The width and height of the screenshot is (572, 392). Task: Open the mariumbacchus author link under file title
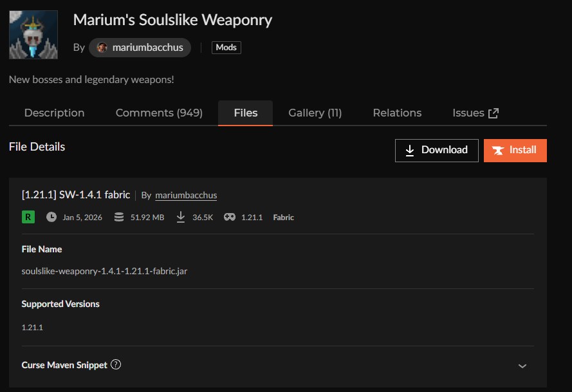(x=186, y=195)
